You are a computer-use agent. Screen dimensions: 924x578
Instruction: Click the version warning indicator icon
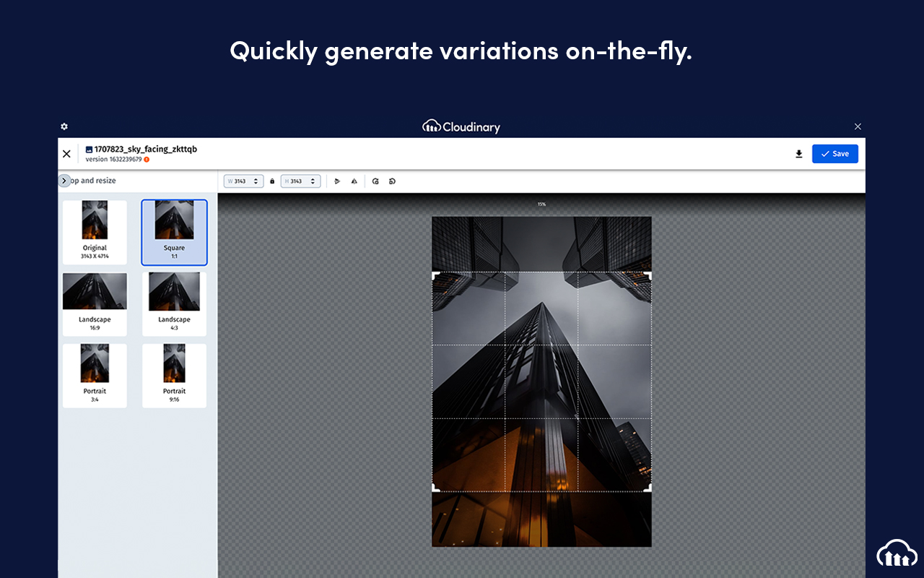tap(147, 160)
